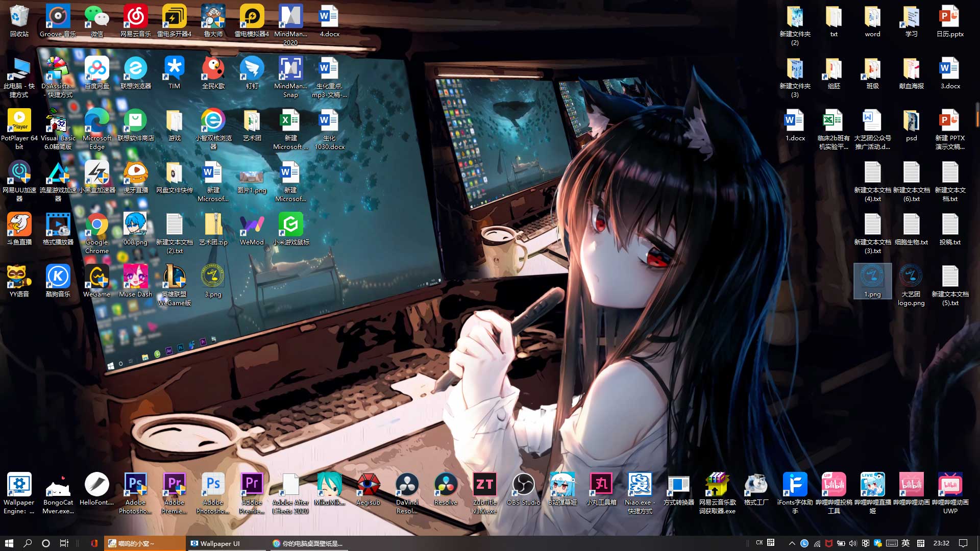Screen dimensions: 980x551
Task: Select the Muse Dash game icon
Action: pyautogui.click(x=135, y=282)
